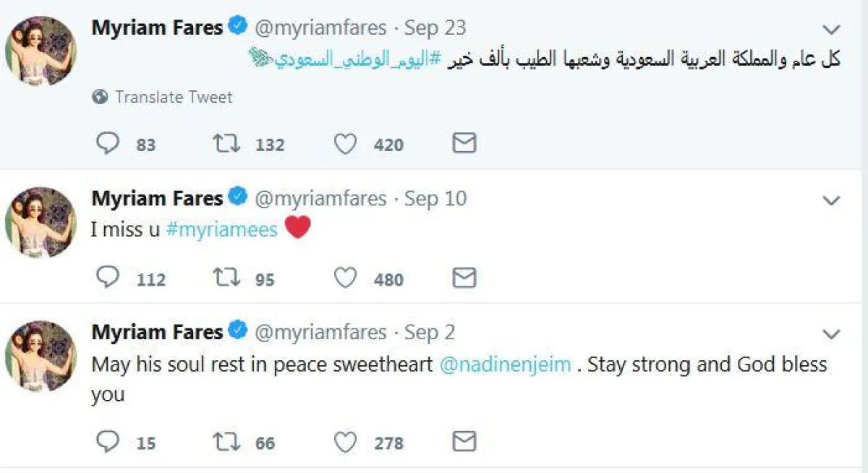
Task: Retweet the Sep 2 condolence tweet
Action: [226, 441]
